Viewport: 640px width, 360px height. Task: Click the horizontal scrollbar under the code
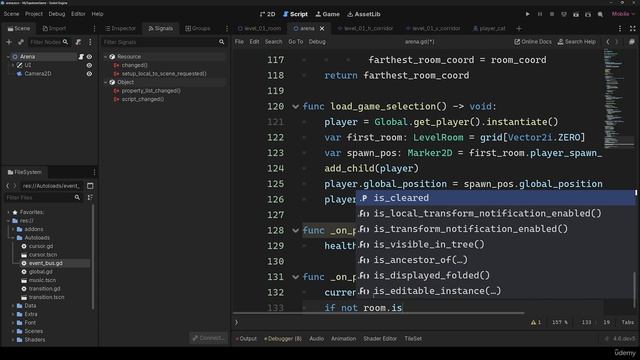tap(378, 313)
